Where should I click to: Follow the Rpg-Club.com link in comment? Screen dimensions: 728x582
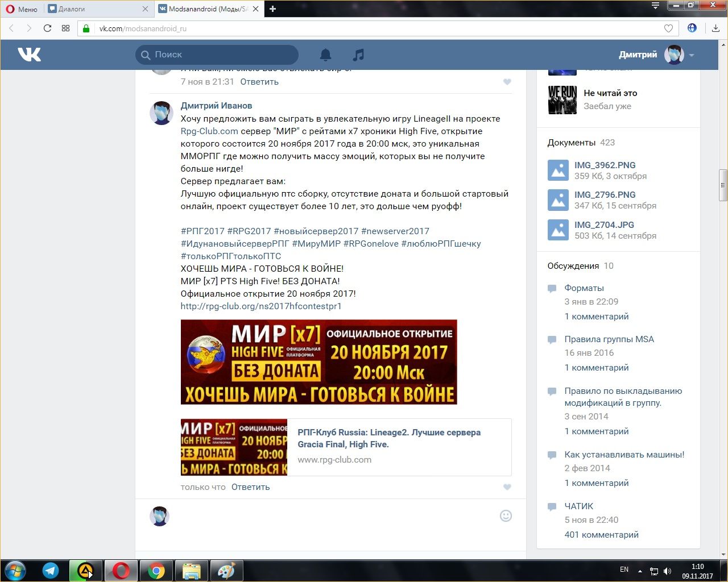point(209,131)
